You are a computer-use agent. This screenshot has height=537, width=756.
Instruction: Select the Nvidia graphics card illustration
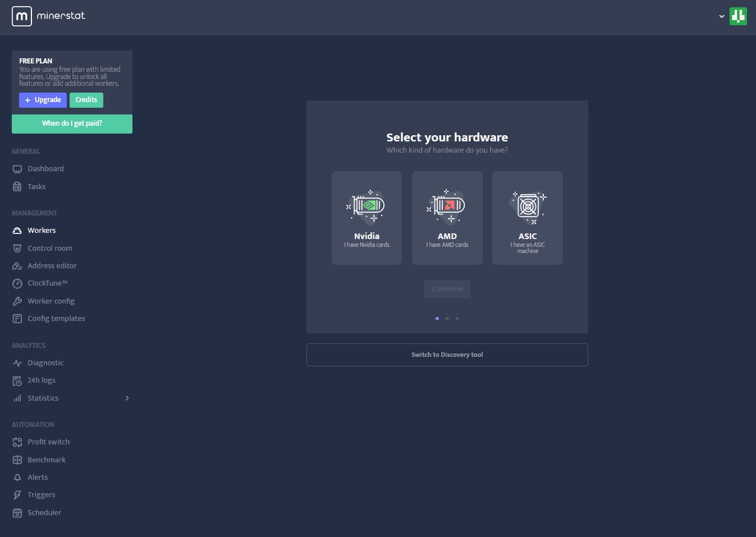click(366, 206)
